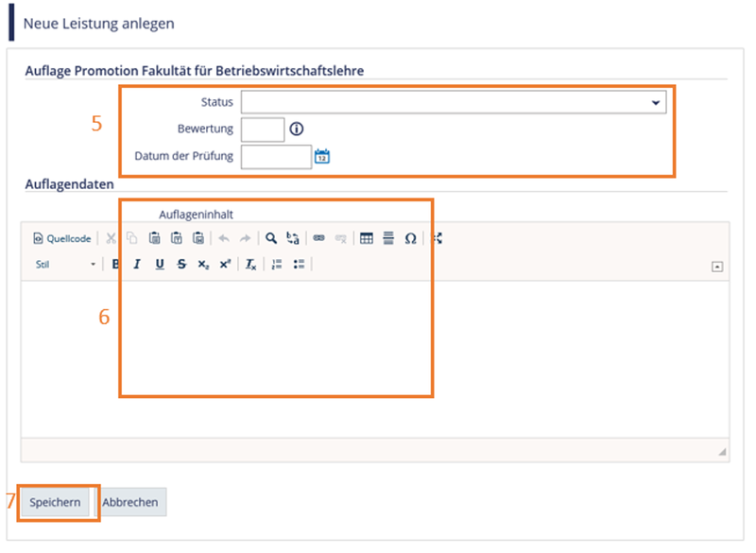
Task: Click the Speichern button
Action: (55, 502)
